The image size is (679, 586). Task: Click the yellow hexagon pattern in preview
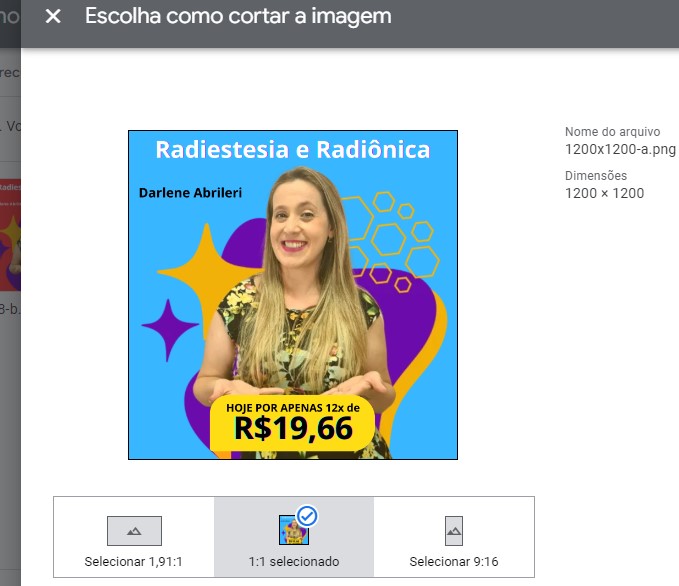[390, 241]
